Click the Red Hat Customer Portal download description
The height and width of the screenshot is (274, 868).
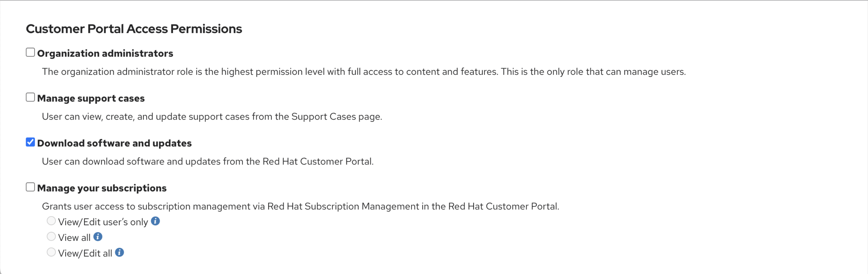tap(208, 161)
